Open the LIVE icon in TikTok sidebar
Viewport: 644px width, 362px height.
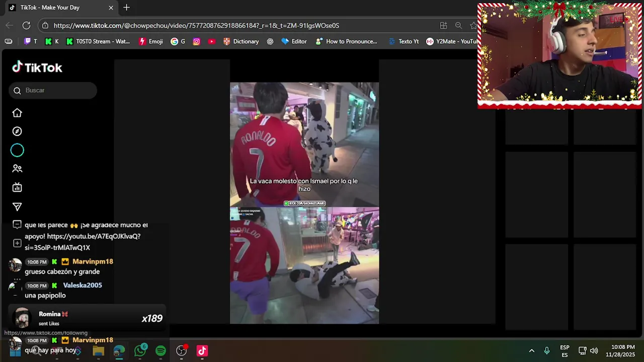17,188
